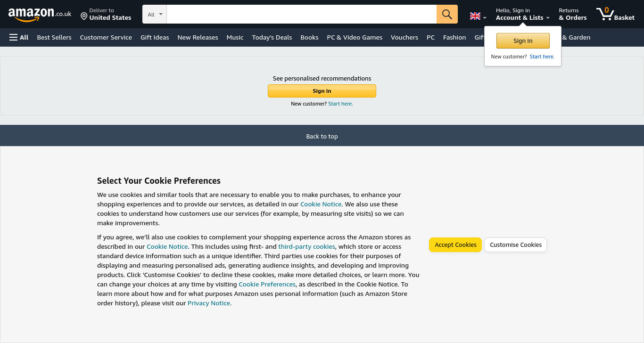Click inside the search input field
This screenshot has width=644, height=343.
click(x=302, y=14)
